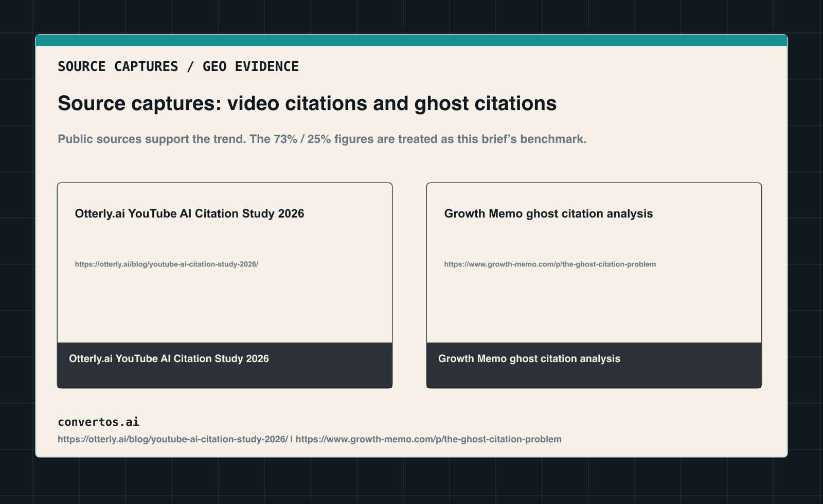Click the Growth Memo ghost citation analysis card title
823x504 pixels.
[548, 213]
